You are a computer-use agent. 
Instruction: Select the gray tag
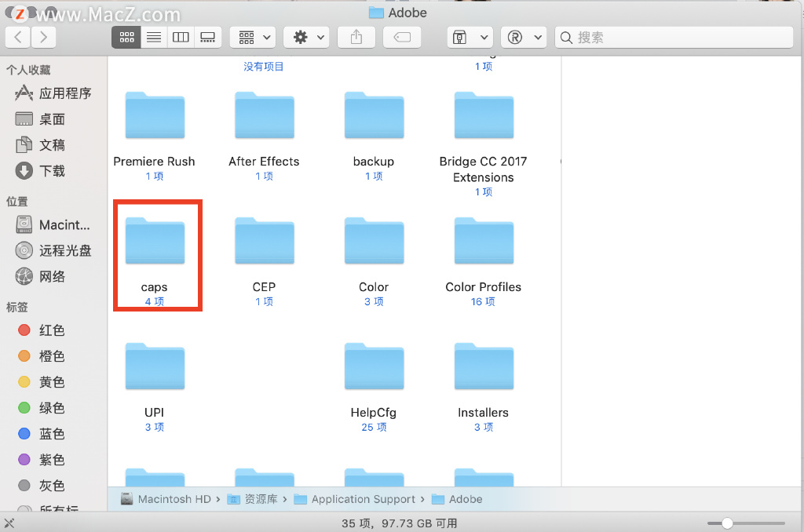pos(42,485)
